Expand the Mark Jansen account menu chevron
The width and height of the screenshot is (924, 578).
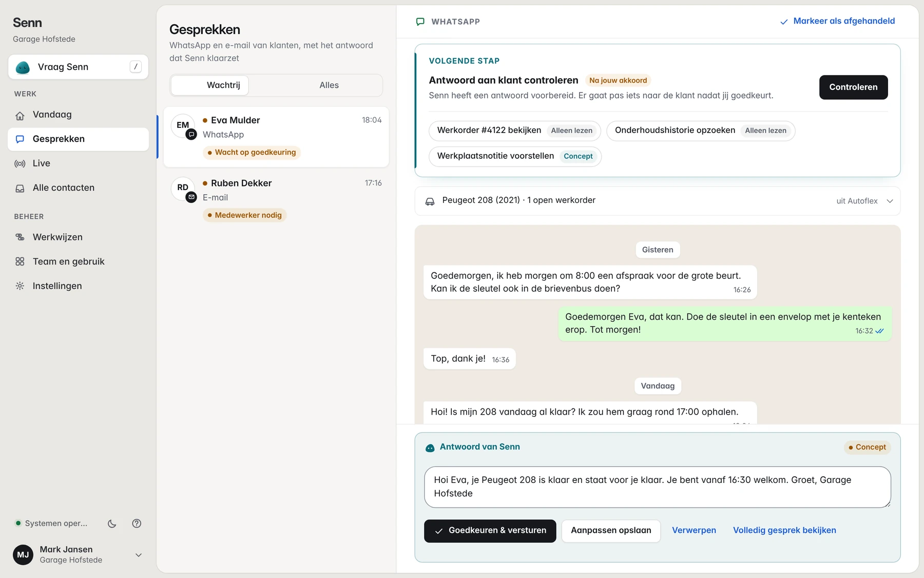(139, 555)
